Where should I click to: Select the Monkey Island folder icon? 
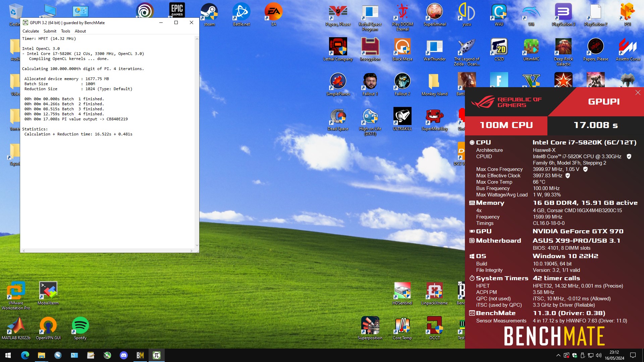pyautogui.click(x=434, y=84)
